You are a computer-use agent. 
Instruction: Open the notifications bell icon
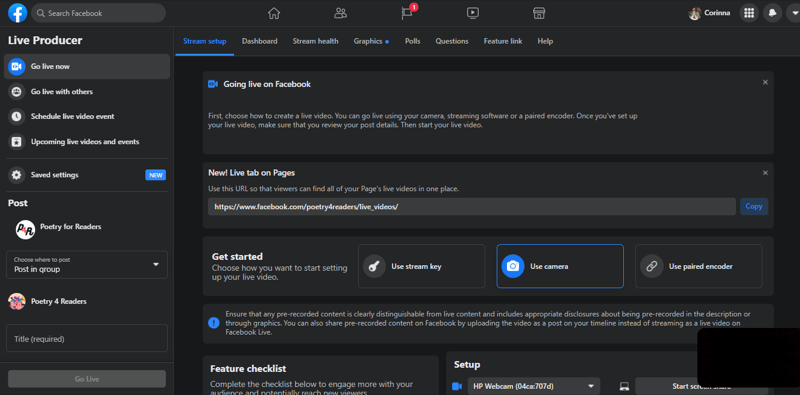[772, 13]
